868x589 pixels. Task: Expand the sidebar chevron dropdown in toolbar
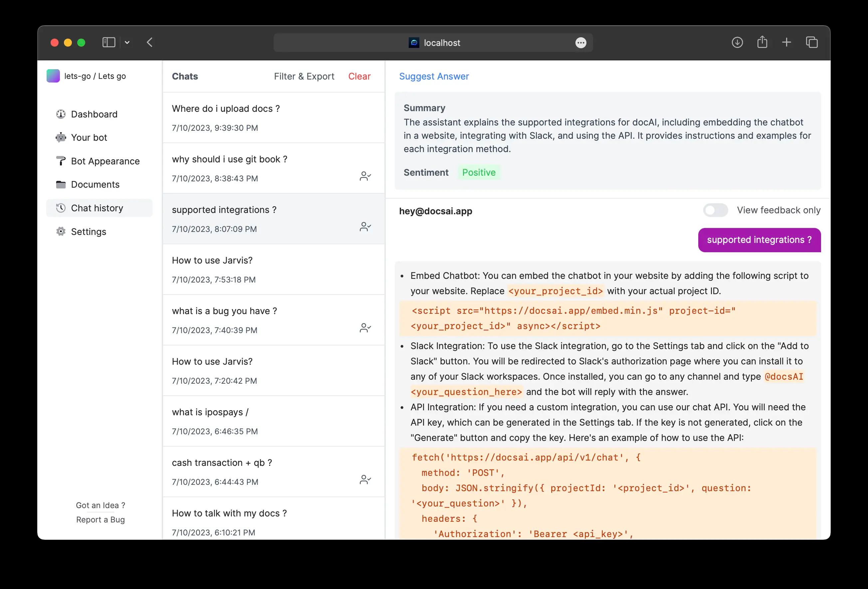(127, 43)
